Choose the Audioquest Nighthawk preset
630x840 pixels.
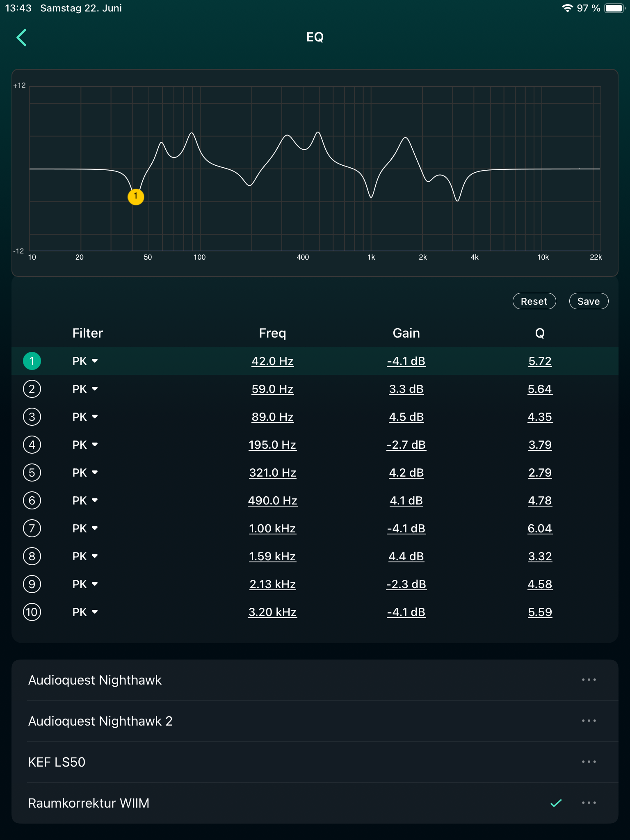tap(95, 680)
